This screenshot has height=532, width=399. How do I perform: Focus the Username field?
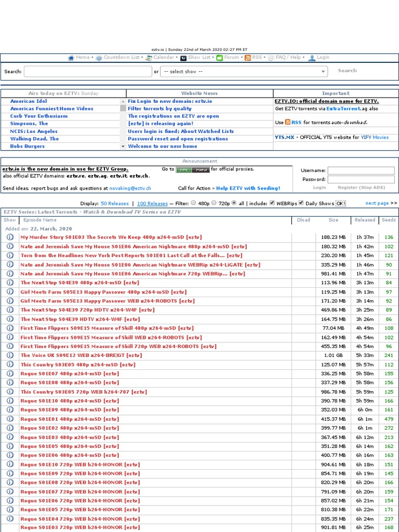point(361,170)
